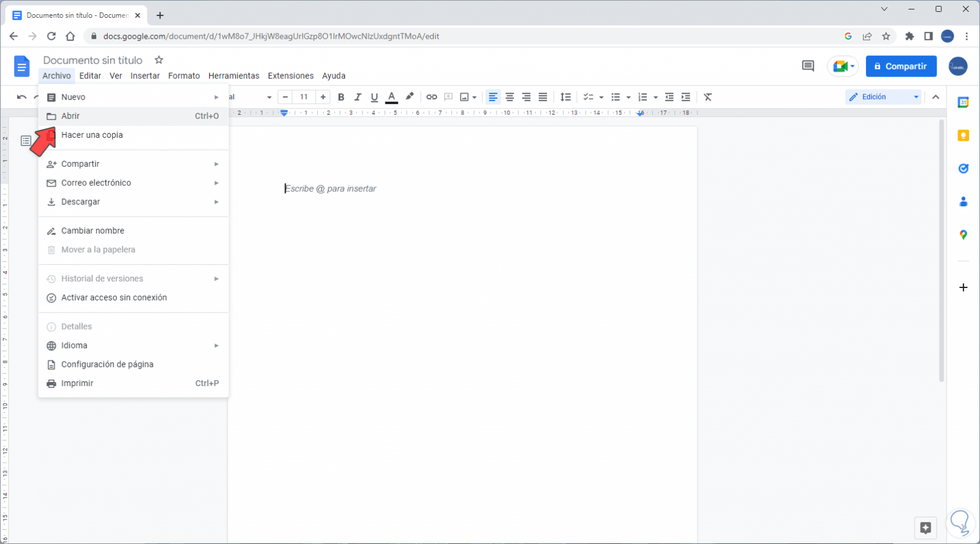Image resolution: width=980 pixels, height=544 pixels.
Task: Select Imprimir from the menu
Action: pyautogui.click(x=134, y=384)
